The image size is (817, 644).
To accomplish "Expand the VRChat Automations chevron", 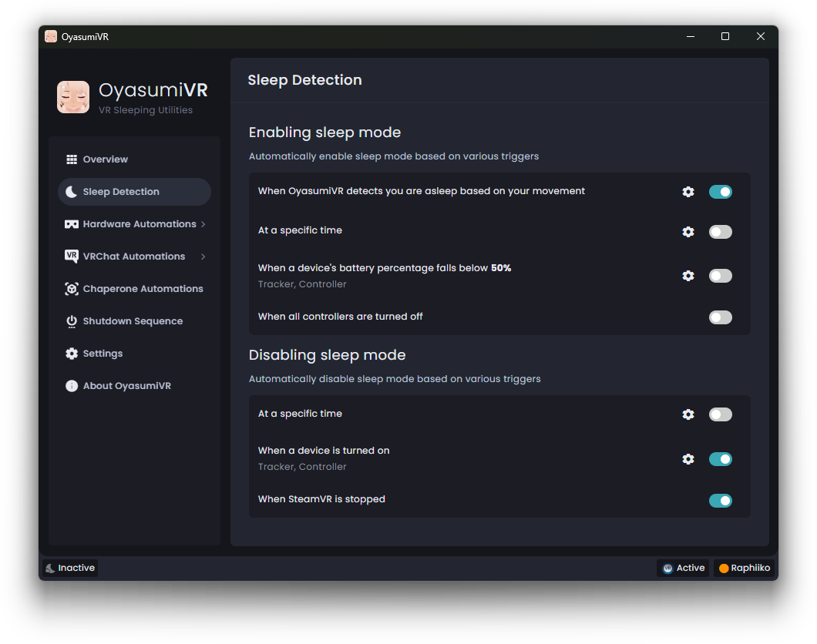I will (x=203, y=257).
